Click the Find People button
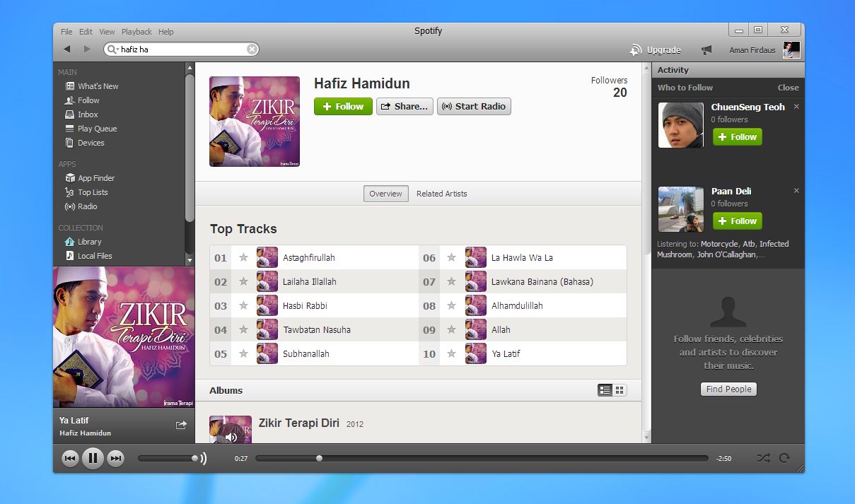855x504 pixels. pos(728,389)
